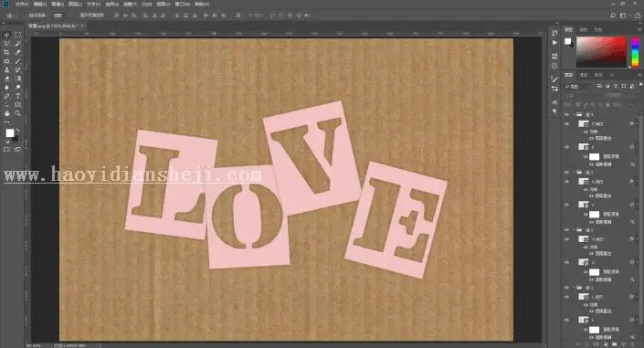
Task: Click the V layer smart filter mask thumbnail
Action: tap(595, 214)
